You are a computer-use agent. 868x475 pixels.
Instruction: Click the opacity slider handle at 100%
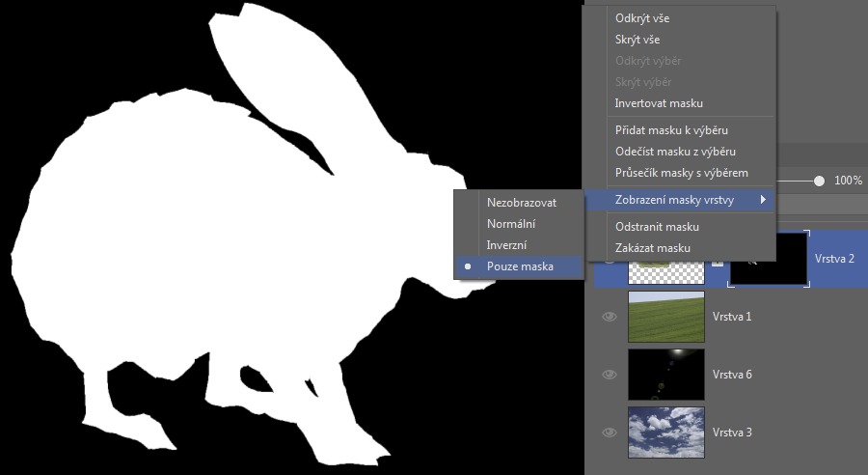819,181
